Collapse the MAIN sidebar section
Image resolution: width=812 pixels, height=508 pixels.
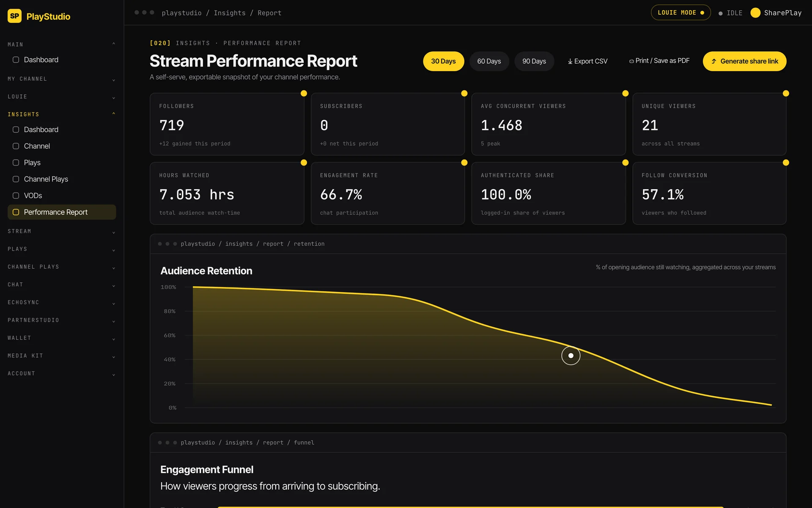61,44
